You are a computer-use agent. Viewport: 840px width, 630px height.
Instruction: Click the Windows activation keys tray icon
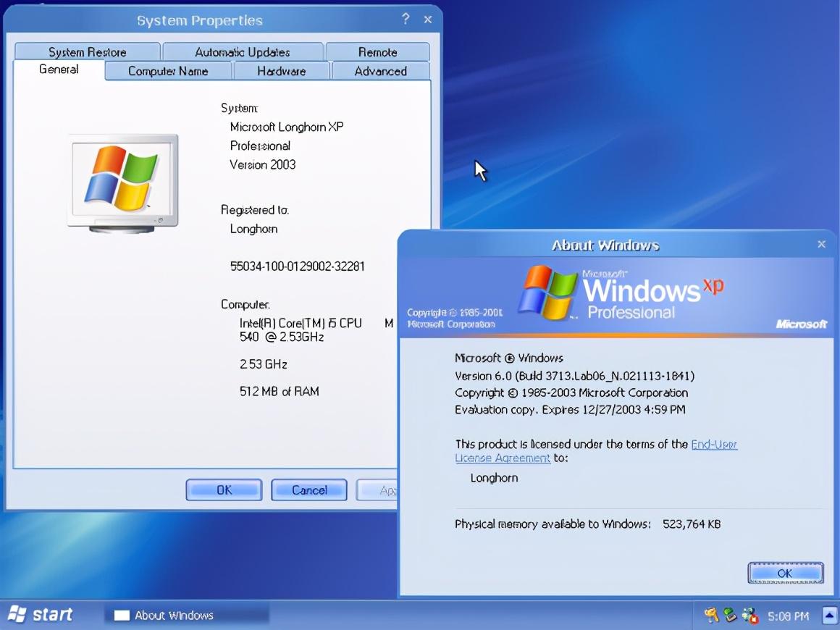tap(711, 615)
